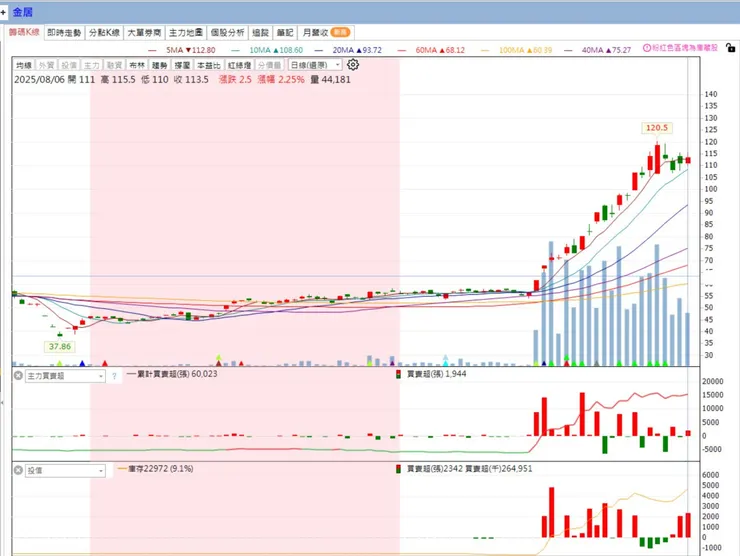
Task: Toggle the 紅綠燈 overlay
Action: click(239, 65)
